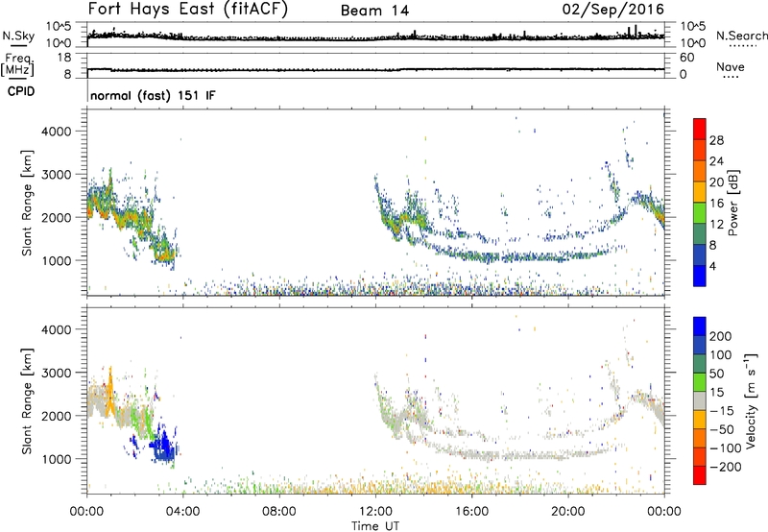The image size is (768, 532).
Task: Click the '-50' velocity colorbar label
Action: [721, 429]
